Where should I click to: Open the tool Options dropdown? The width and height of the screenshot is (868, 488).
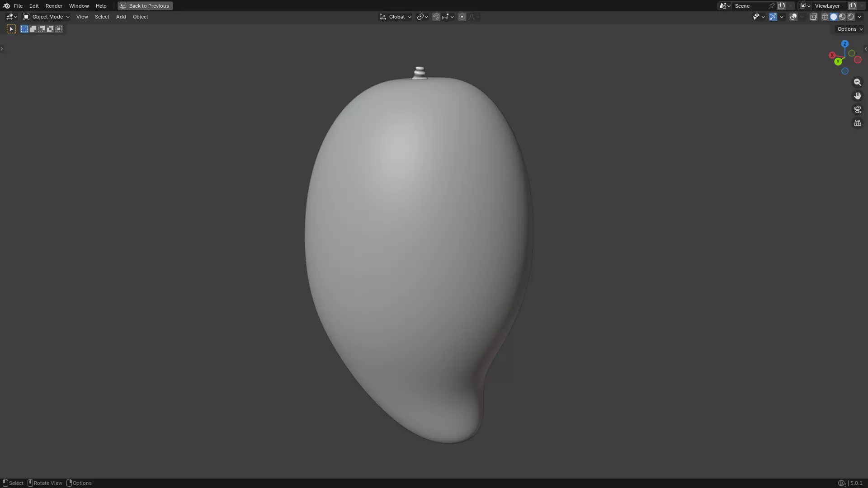click(x=850, y=29)
